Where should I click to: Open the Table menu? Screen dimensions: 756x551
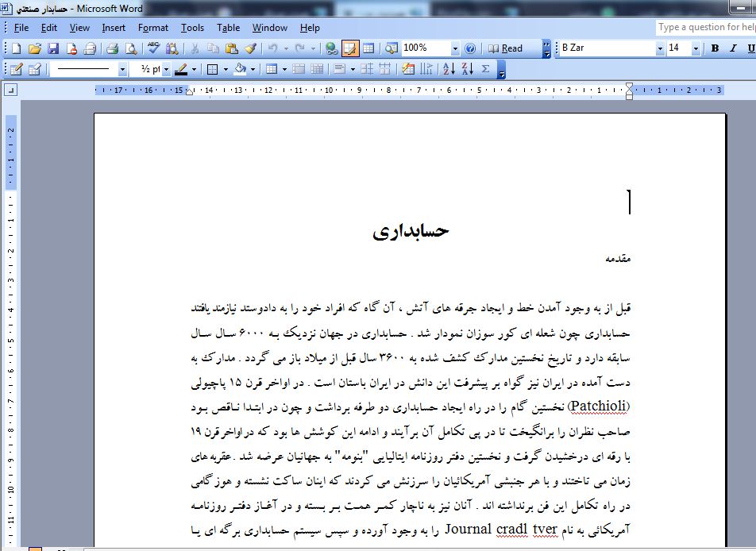(x=228, y=28)
